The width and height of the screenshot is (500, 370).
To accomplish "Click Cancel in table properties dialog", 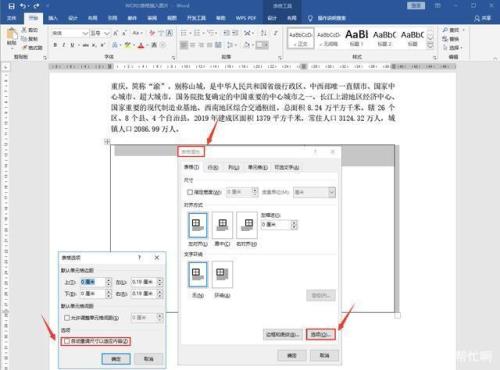I will point(324,356).
